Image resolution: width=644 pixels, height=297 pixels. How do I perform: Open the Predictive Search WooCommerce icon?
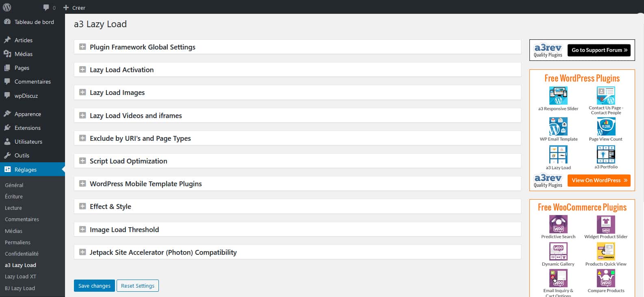pos(558,224)
